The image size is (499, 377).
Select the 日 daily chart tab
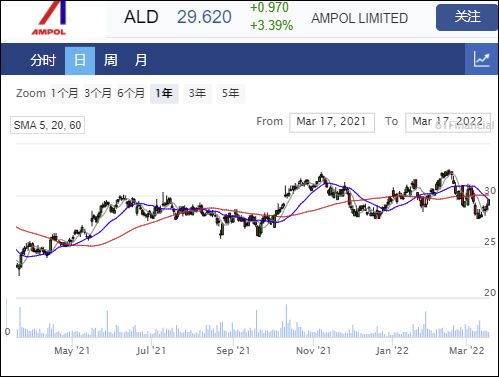click(80, 60)
